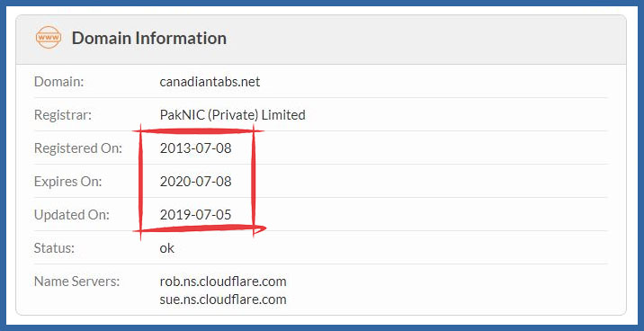Click the updated date 2019-07-05
Image resolution: width=644 pixels, height=331 pixels.
click(x=195, y=215)
